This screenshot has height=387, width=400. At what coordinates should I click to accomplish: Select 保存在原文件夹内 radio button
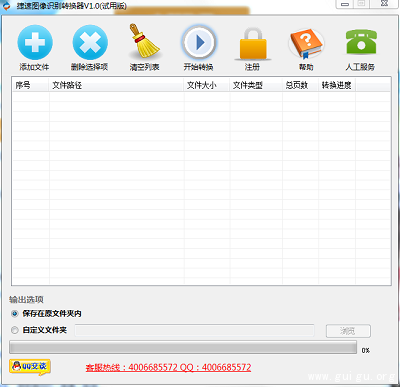[x=14, y=314]
